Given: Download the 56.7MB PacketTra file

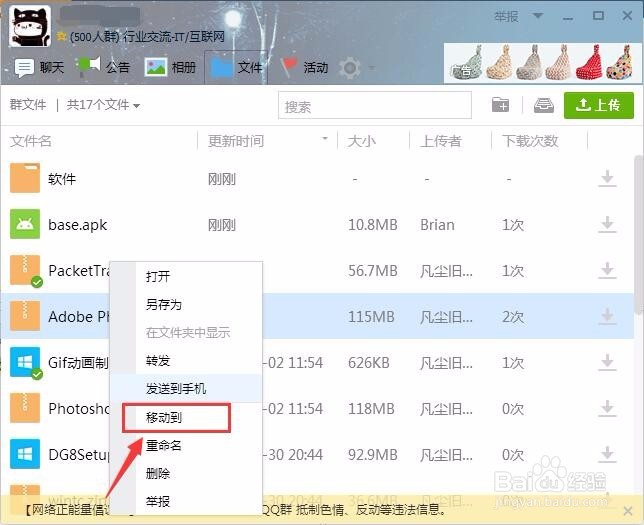Looking at the screenshot, I should coord(607,271).
